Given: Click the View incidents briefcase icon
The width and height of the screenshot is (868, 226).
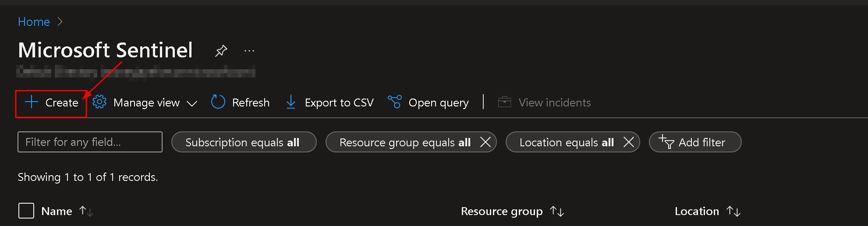Looking at the screenshot, I should point(504,102).
